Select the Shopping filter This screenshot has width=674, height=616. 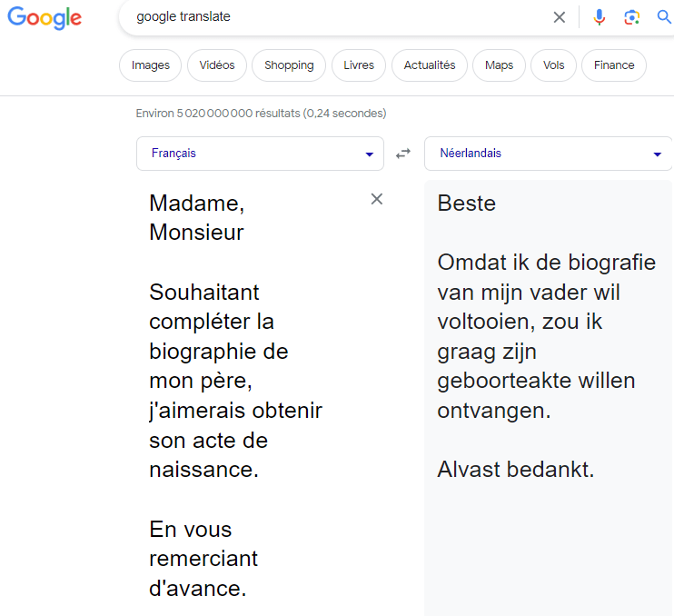coord(289,65)
